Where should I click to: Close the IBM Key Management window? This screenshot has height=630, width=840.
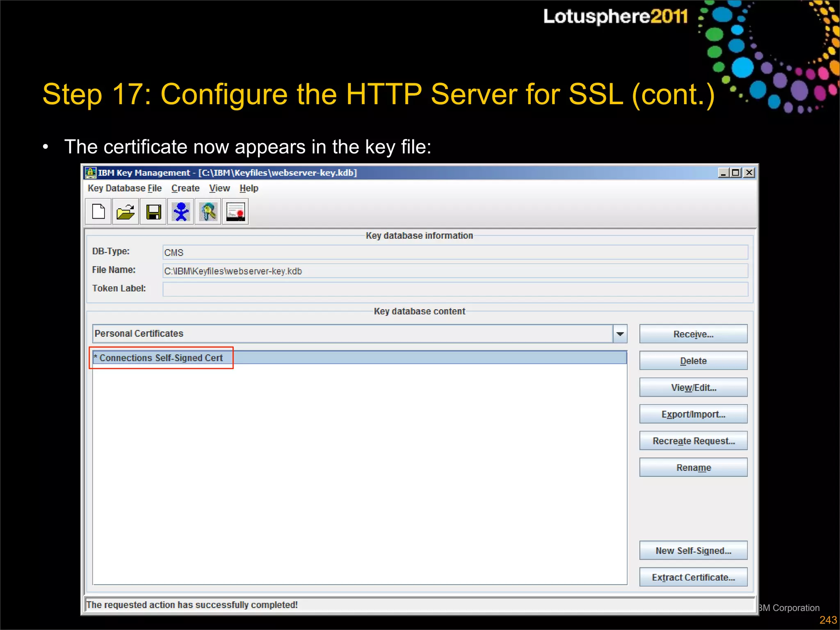point(749,173)
